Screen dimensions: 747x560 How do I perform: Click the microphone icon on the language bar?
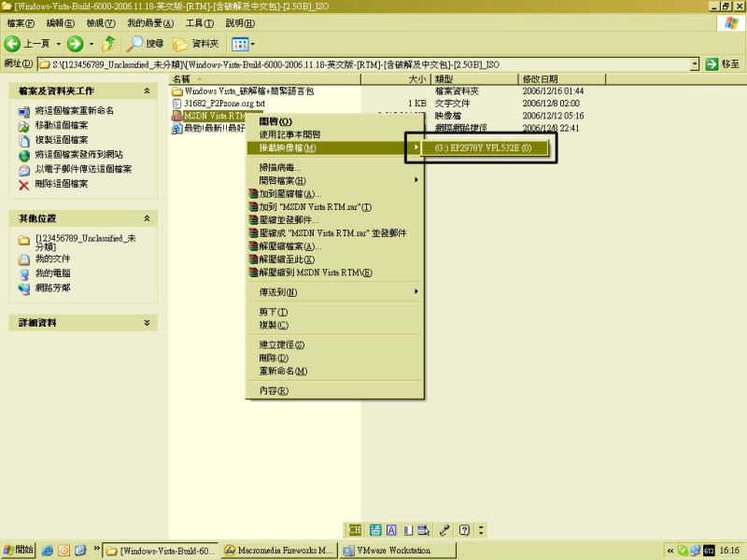point(444,530)
